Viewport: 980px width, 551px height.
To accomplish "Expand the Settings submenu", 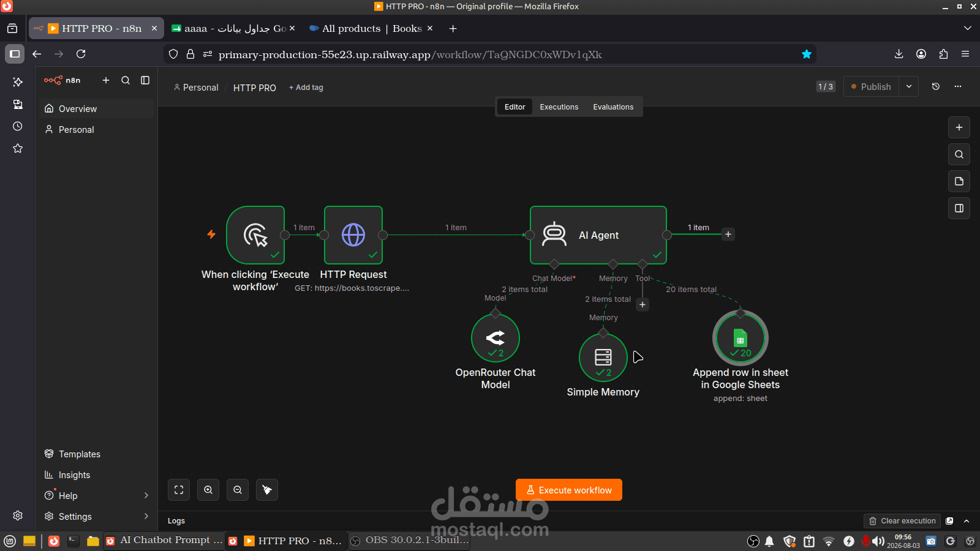I will pyautogui.click(x=146, y=516).
